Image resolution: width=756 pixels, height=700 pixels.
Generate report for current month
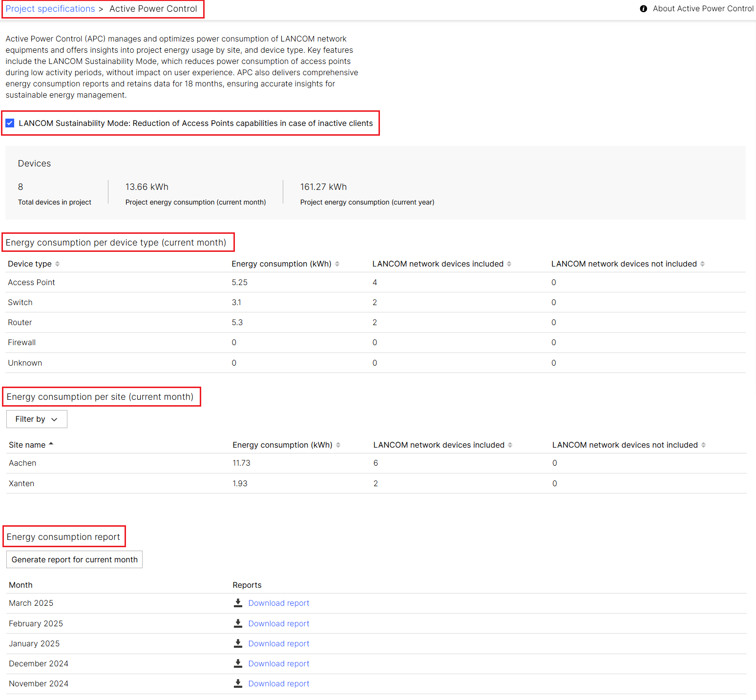(74, 560)
